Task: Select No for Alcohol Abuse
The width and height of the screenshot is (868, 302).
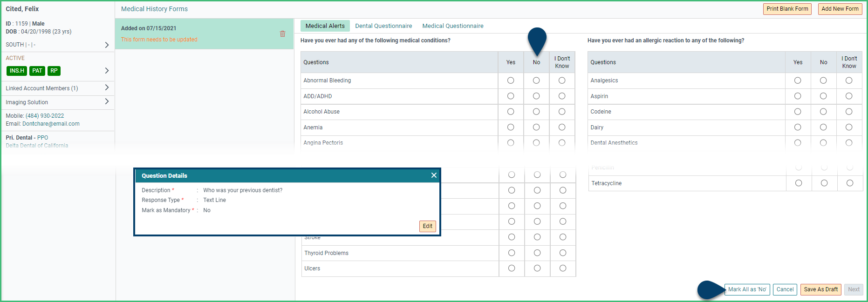Action: pyautogui.click(x=536, y=112)
